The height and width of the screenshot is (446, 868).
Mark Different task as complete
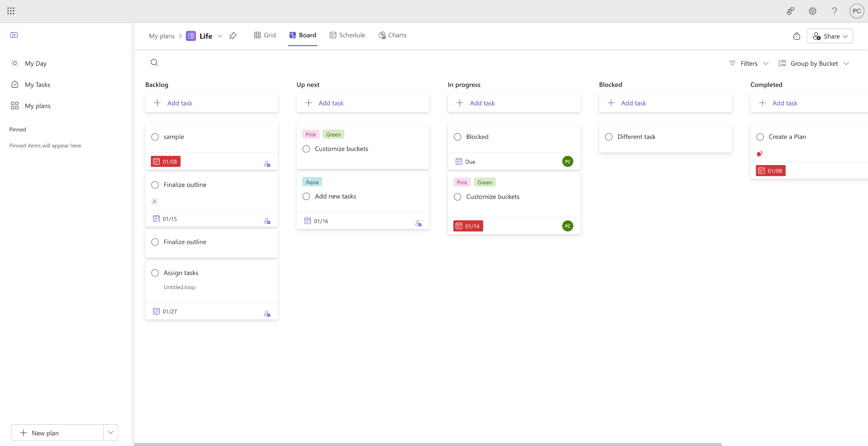[x=609, y=137]
